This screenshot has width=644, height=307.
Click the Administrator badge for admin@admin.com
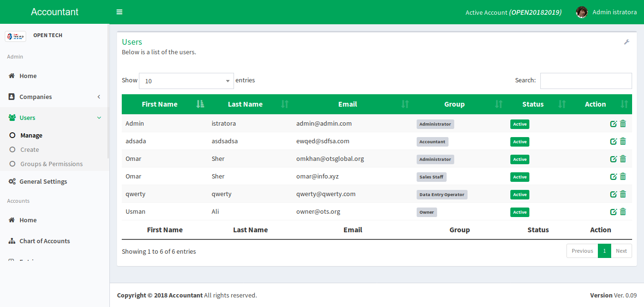(x=435, y=124)
